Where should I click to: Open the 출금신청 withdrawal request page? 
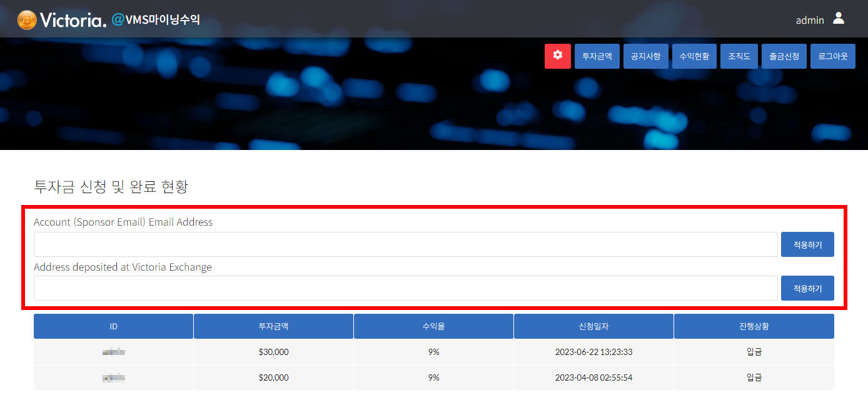tap(784, 56)
